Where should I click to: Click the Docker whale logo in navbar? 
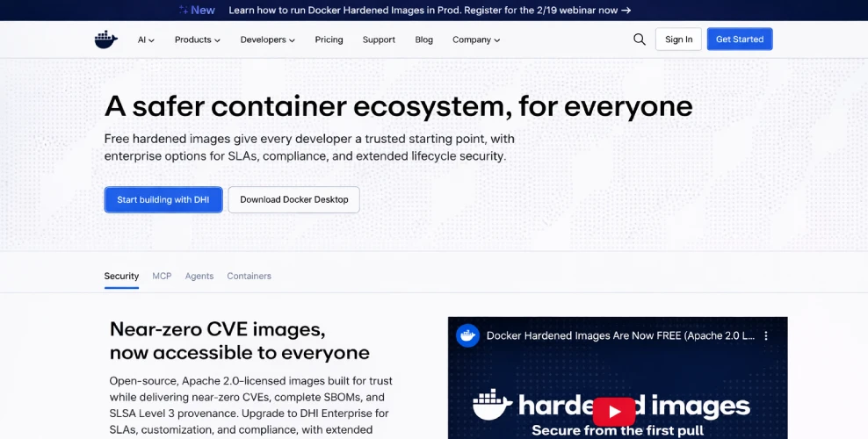[105, 40]
